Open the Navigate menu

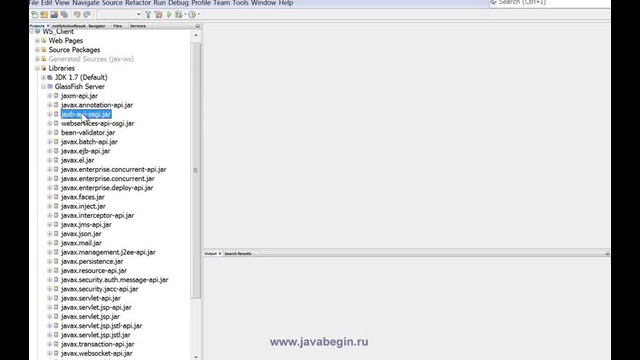86,3
